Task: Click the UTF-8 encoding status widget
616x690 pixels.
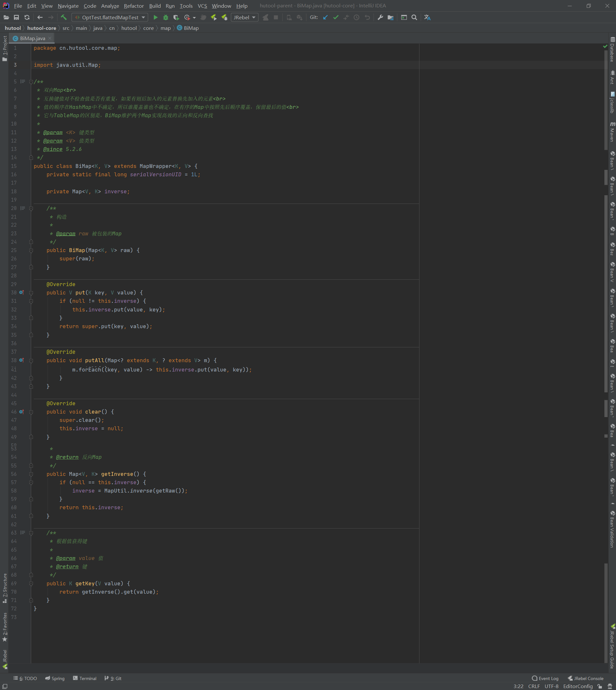Action: (x=551, y=686)
